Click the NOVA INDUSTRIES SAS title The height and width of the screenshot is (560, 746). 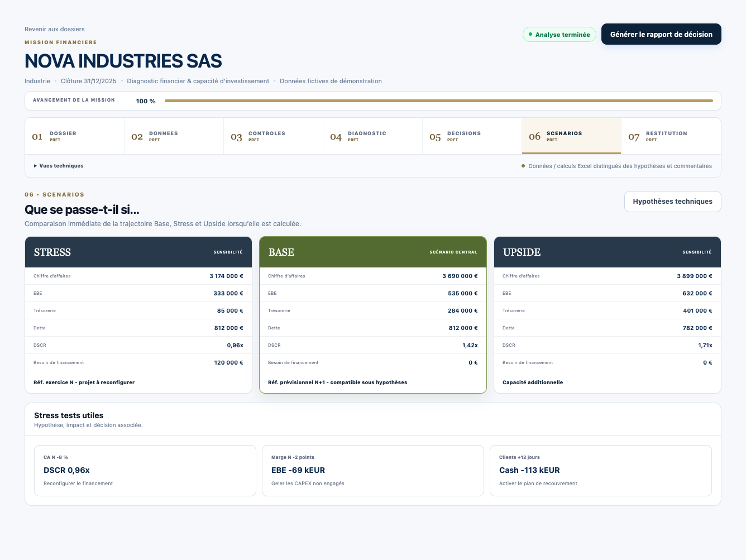pos(123,61)
